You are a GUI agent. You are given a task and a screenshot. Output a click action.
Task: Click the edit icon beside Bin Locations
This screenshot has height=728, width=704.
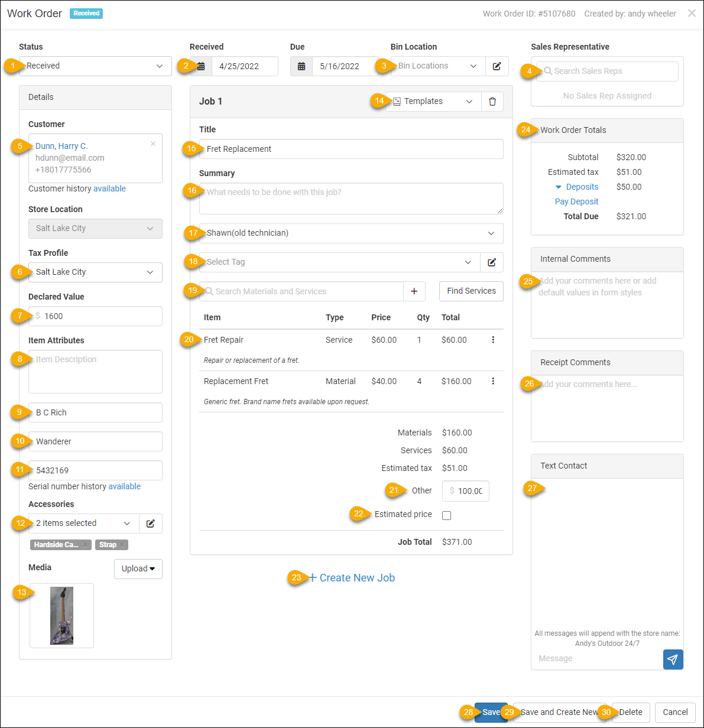[x=497, y=66]
